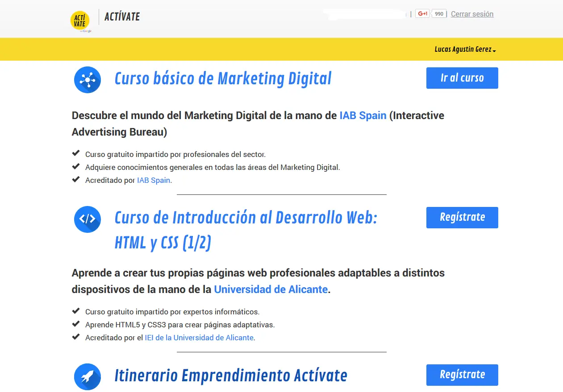Click the checkmark beside "Aprende HTML5 y CSS3"
This screenshot has width=563, height=392.
pos(76,324)
